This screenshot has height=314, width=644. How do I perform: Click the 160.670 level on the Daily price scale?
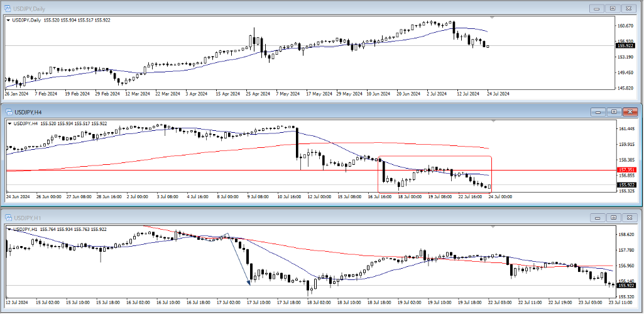[626, 26]
